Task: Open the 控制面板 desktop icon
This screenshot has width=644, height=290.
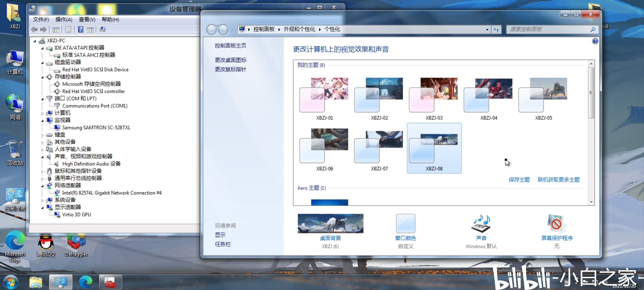Action: click(x=15, y=199)
